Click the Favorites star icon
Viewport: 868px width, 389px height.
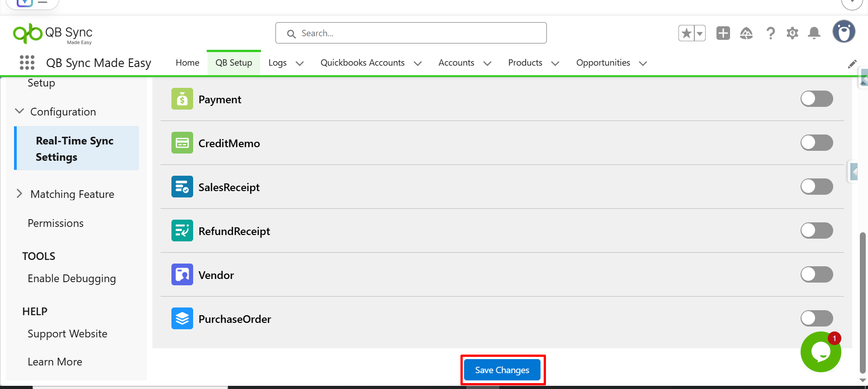(687, 33)
